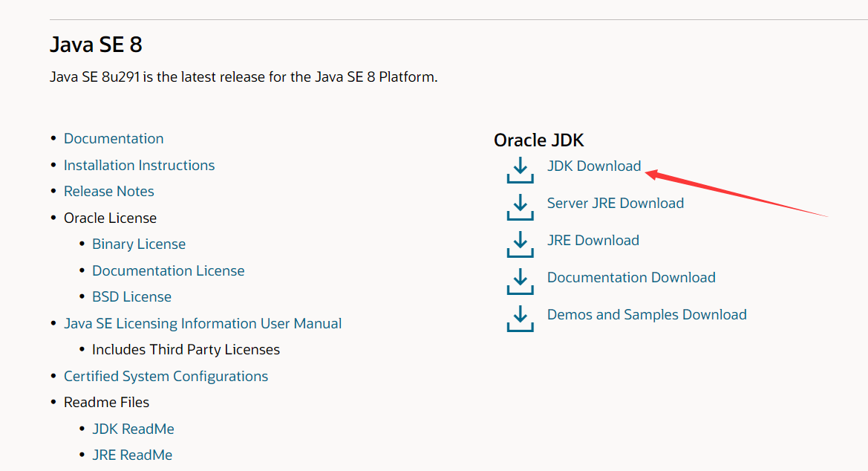Click the download icon next to JRE Download
This screenshot has height=471, width=868.
520,243
